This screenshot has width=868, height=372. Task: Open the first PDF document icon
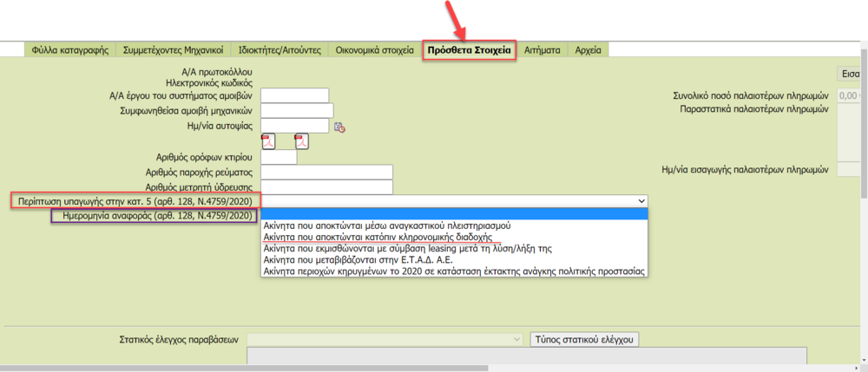coord(268,141)
